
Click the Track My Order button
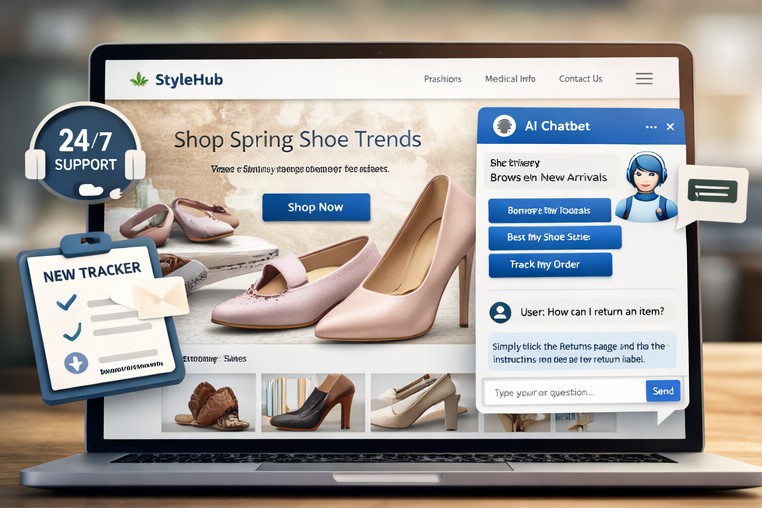(x=549, y=265)
